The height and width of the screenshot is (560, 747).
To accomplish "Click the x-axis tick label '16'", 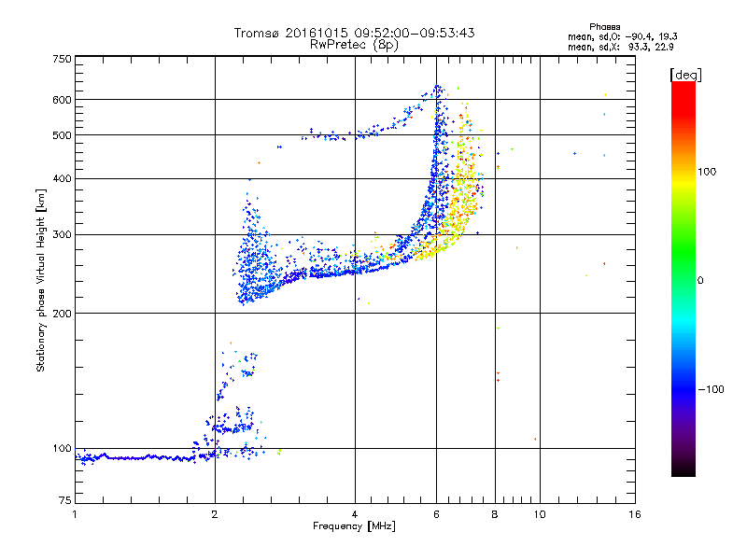I will [x=635, y=514].
